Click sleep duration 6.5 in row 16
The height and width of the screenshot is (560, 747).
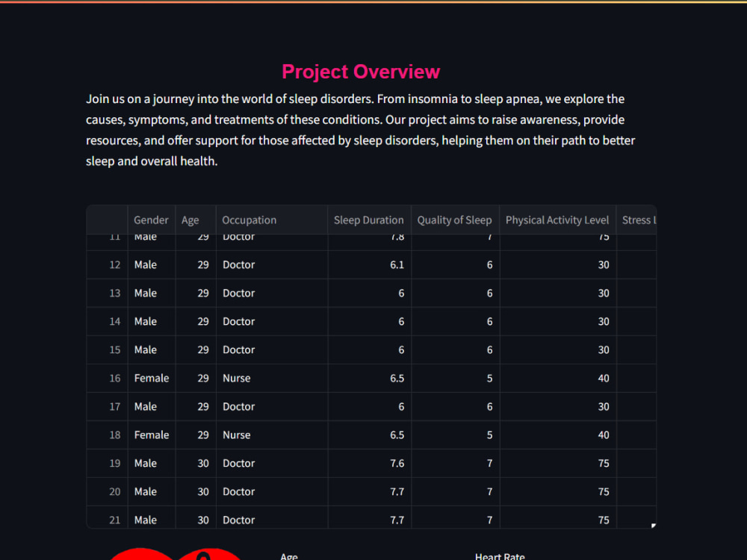369,378
